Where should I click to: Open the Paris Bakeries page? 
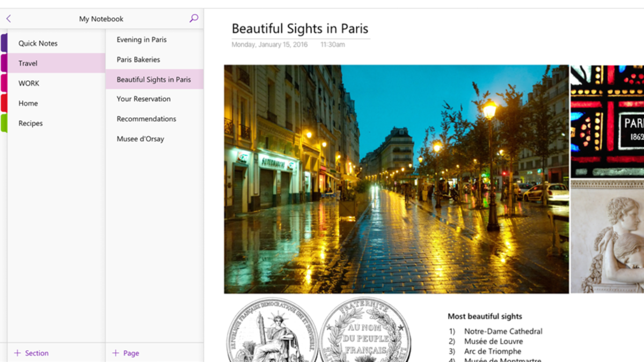tap(138, 60)
